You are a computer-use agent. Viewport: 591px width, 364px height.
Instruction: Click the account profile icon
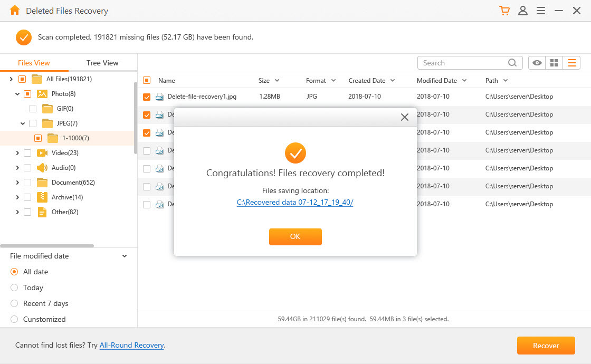tap(522, 10)
